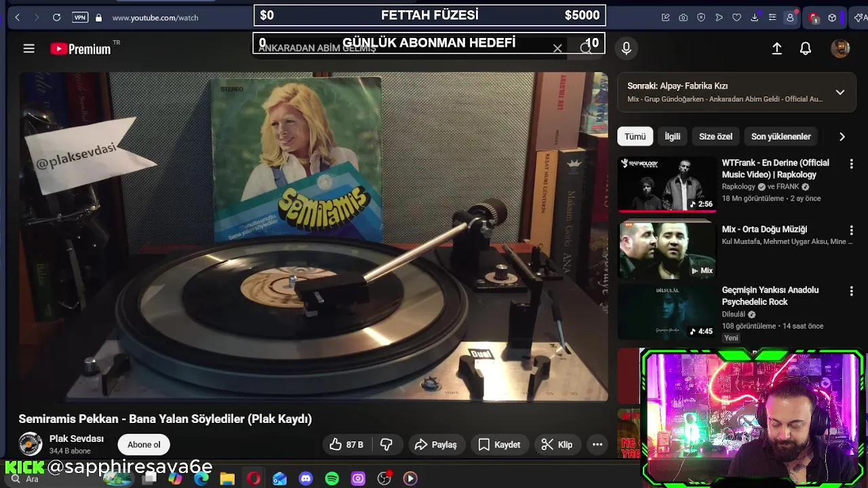Open File Explorer from the taskbar
This screenshot has height=488, width=868.
[x=227, y=479]
